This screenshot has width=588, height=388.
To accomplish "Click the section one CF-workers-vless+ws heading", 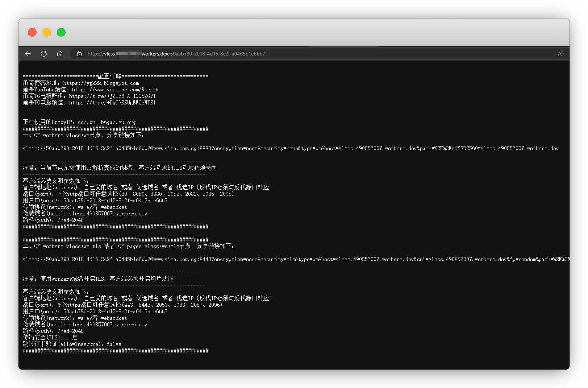I will (x=84, y=135).
